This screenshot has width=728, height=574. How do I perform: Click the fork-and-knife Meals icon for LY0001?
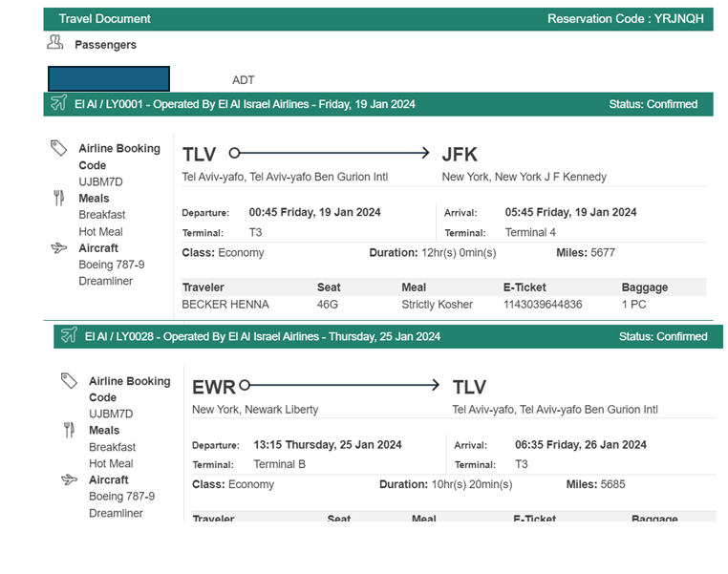click(x=58, y=198)
